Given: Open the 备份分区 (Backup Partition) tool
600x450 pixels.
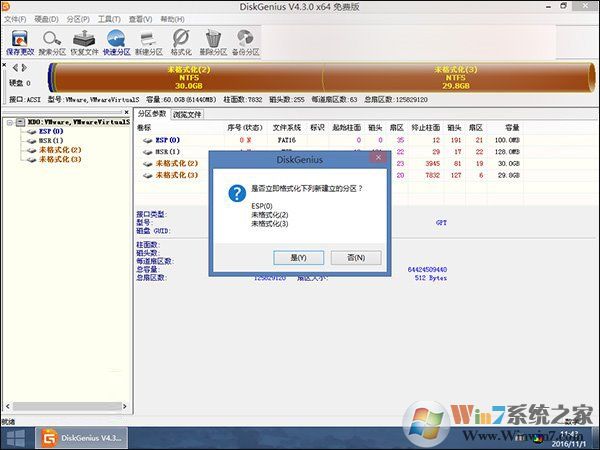Looking at the screenshot, I should click(245, 42).
